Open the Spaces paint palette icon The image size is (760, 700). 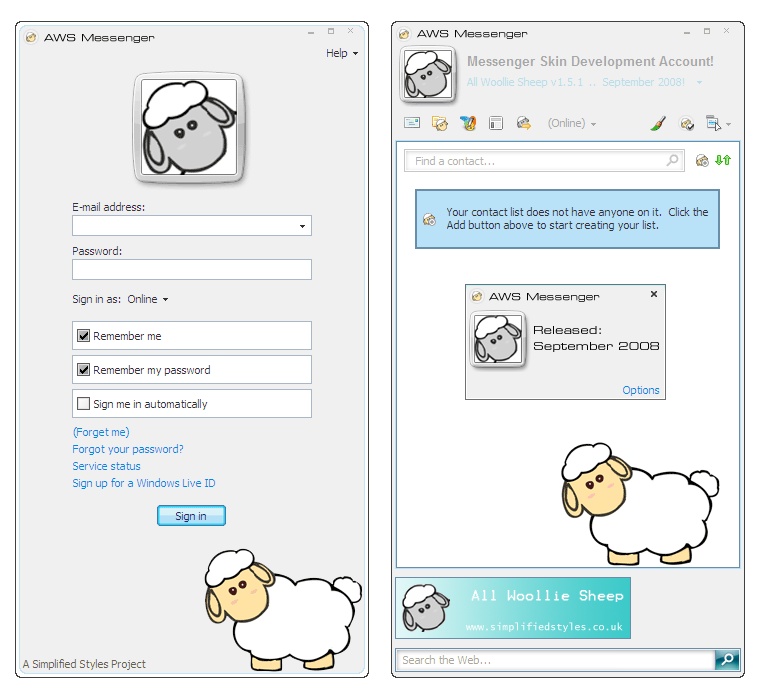point(468,123)
